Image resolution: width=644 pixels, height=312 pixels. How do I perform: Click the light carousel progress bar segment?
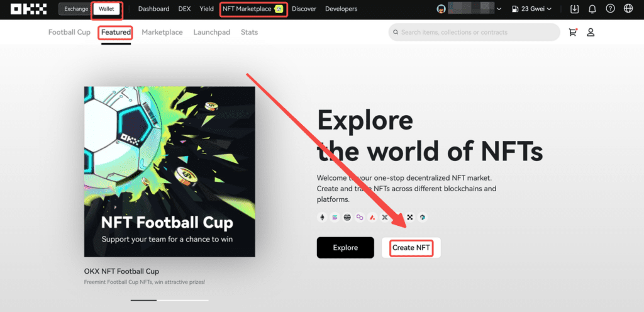[183, 300]
